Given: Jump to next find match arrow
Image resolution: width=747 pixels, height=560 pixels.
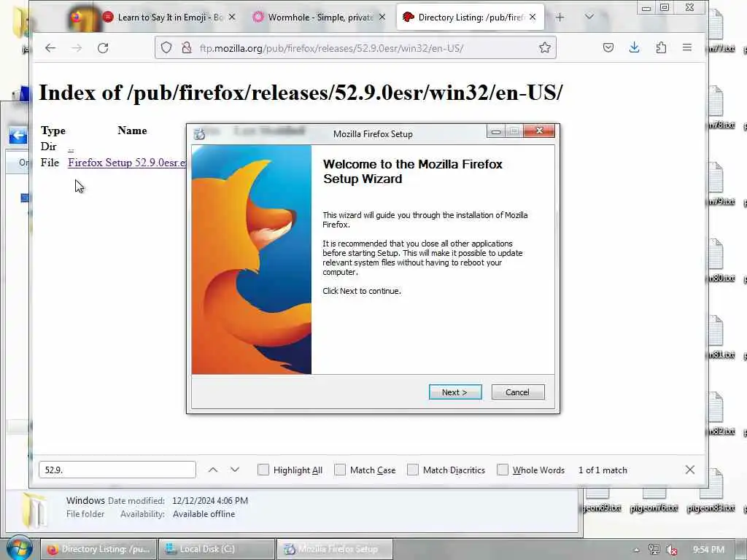Looking at the screenshot, I should click(x=235, y=470).
